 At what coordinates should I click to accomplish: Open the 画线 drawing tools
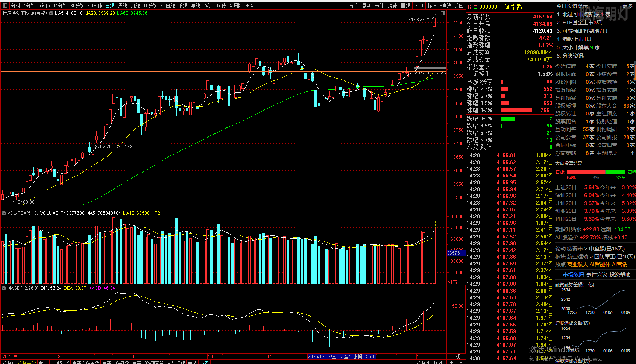pos(406,6)
